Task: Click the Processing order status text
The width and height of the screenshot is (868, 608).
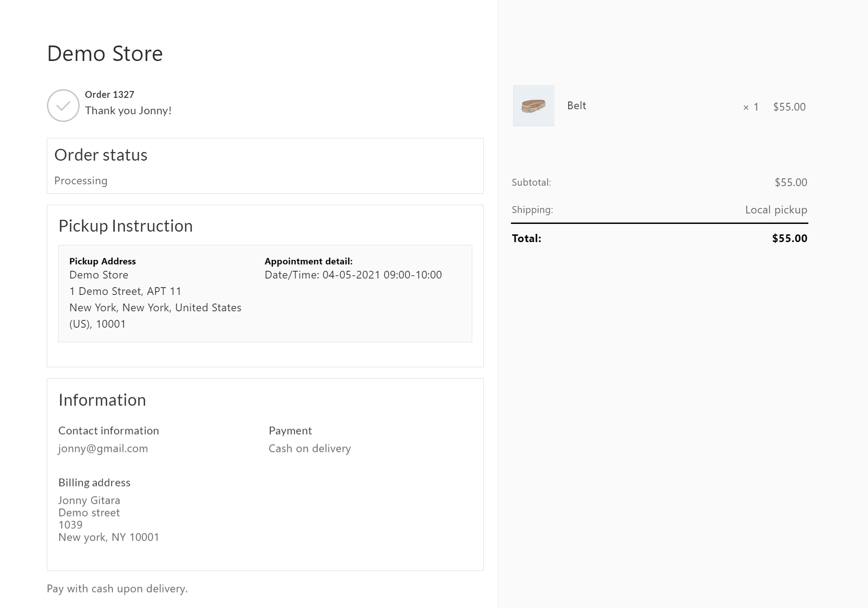Action: click(x=81, y=181)
